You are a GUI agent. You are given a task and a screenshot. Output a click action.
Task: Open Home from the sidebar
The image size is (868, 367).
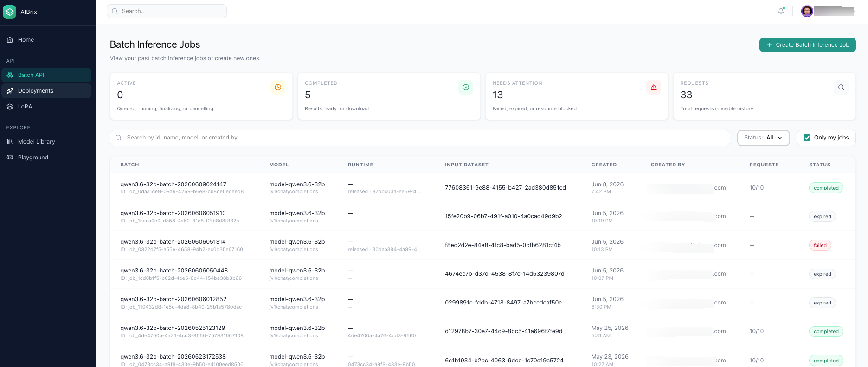pyautogui.click(x=46, y=40)
